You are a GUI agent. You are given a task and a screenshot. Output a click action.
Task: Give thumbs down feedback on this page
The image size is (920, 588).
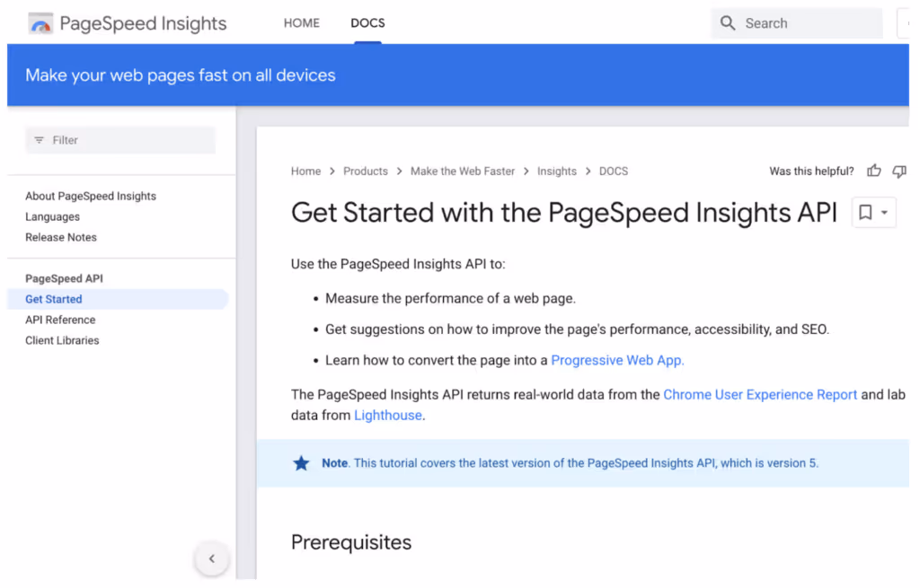pos(899,171)
